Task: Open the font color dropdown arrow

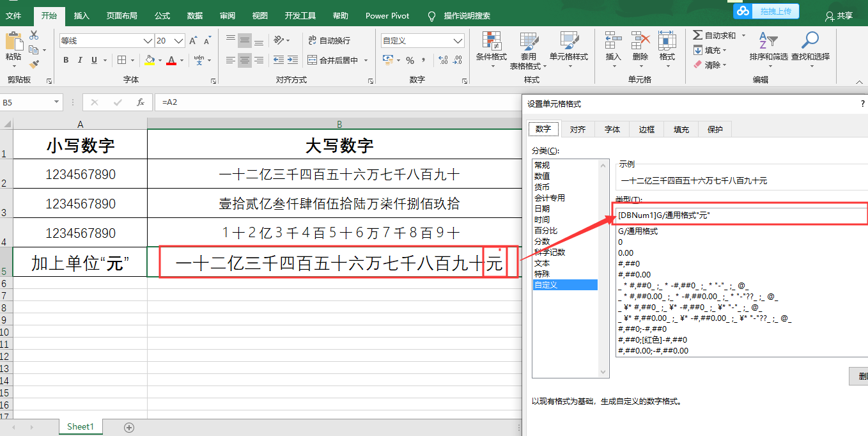Action: point(182,60)
